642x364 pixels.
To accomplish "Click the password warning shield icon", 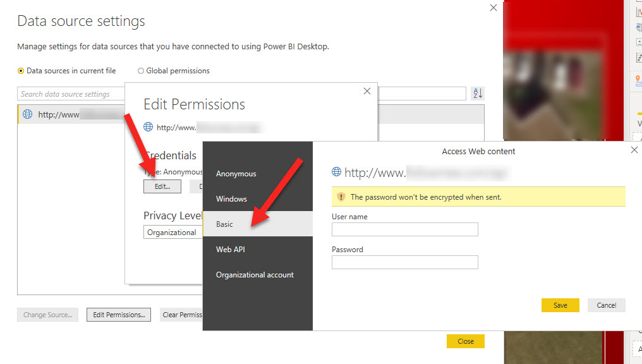I will point(341,197).
